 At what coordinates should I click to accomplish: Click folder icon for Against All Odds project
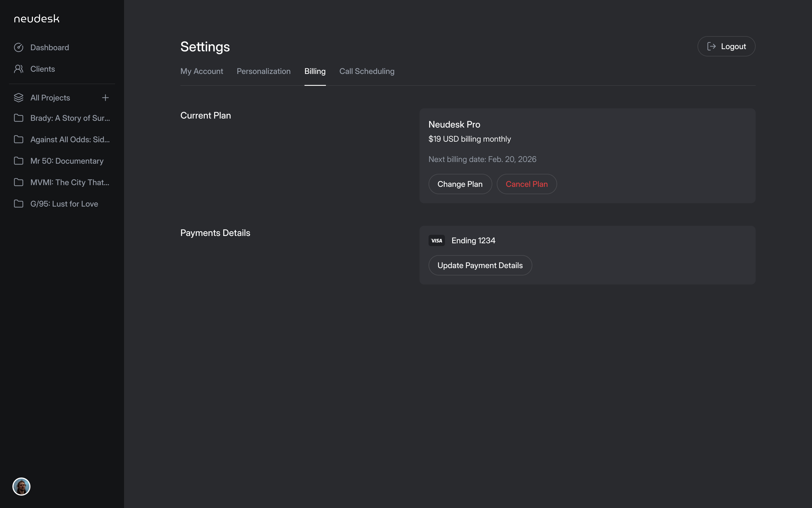coord(19,139)
